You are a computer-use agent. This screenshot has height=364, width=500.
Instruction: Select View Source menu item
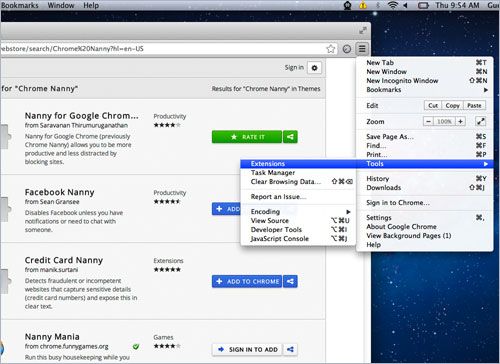[x=298, y=221]
